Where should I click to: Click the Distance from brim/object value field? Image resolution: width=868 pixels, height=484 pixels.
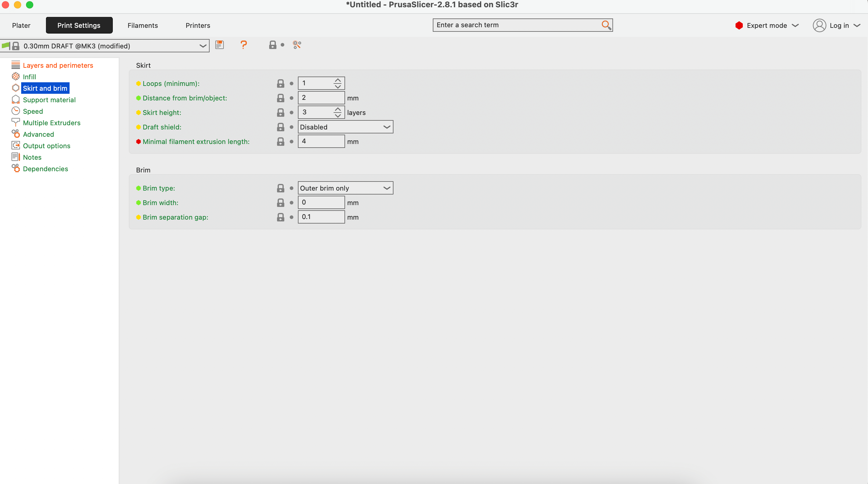tap(321, 98)
